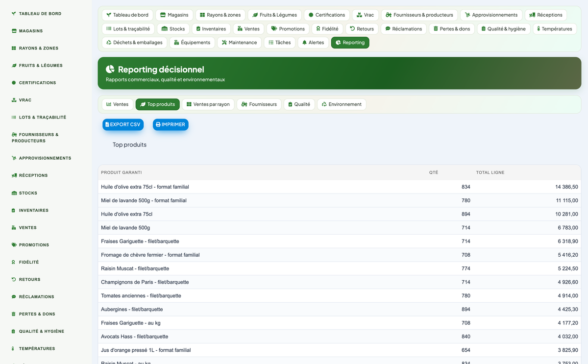Click the truck-loading icon beside sidebar Réceptions
The image size is (588, 364).
click(14, 175)
